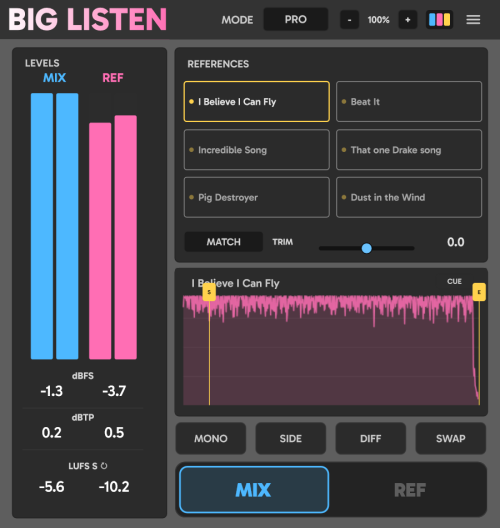Viewport: 500px width, 528px height.
Task: Click REF dBTP value 0.5
Action: (x=114, y=433)
